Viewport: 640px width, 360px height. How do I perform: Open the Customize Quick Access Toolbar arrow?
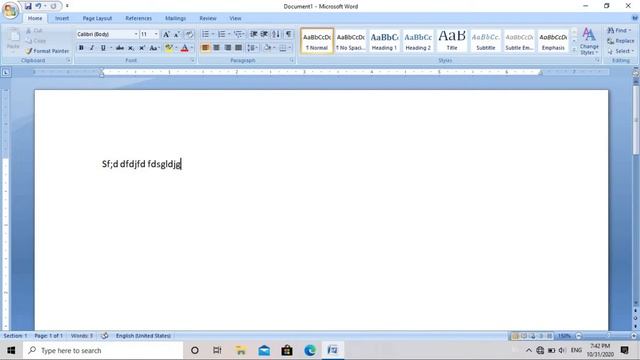coord(67,6)
